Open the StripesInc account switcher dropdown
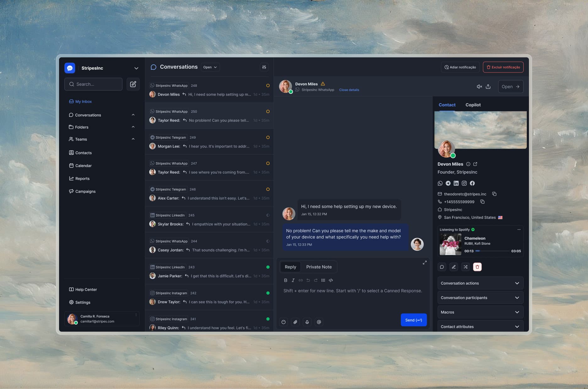The width and height of the screenshot is (588, 389). coord(136,68)
